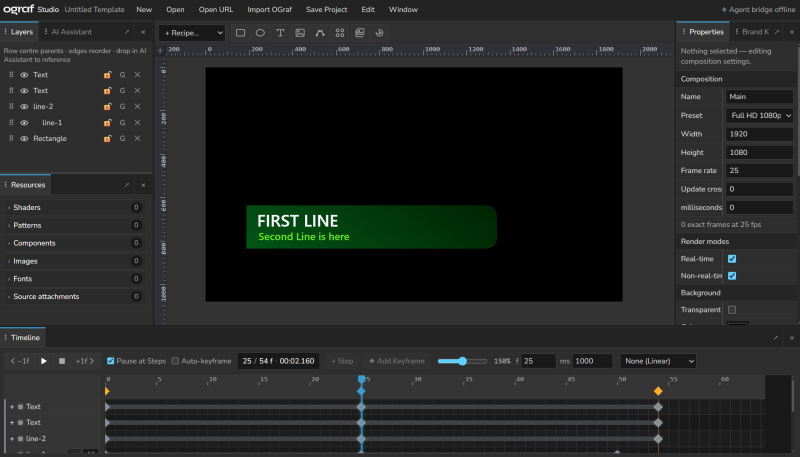Open the Preset Full HD 1080p dropdown
800x457 pixels.
[x=760, y=115]
